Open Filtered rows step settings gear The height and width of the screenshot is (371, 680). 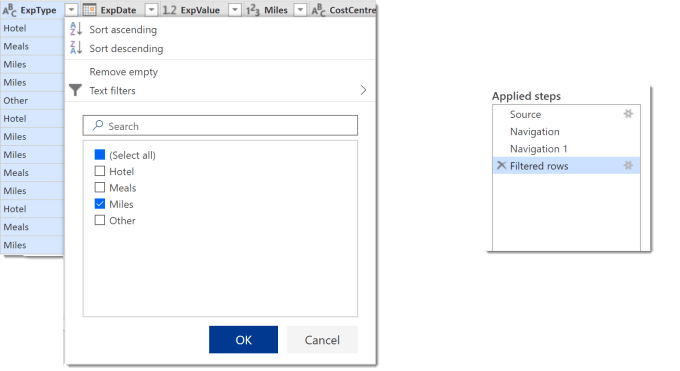tap(628, 166)
